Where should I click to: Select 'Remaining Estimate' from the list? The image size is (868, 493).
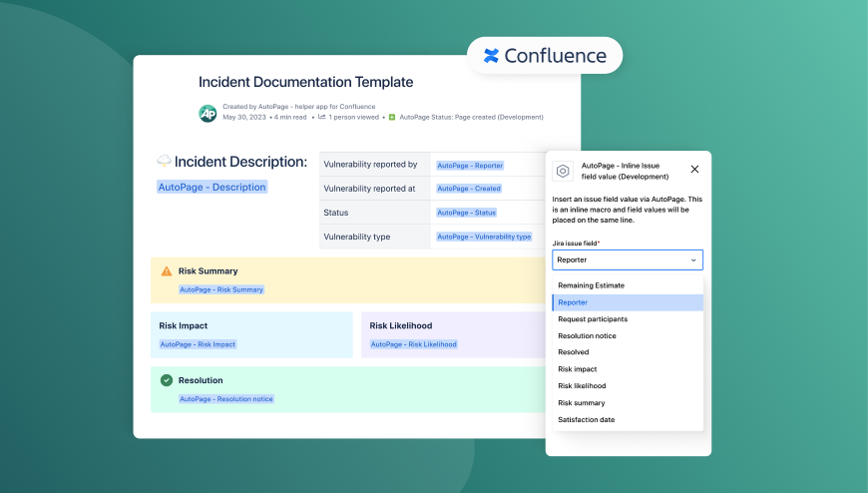click(628, 285)
